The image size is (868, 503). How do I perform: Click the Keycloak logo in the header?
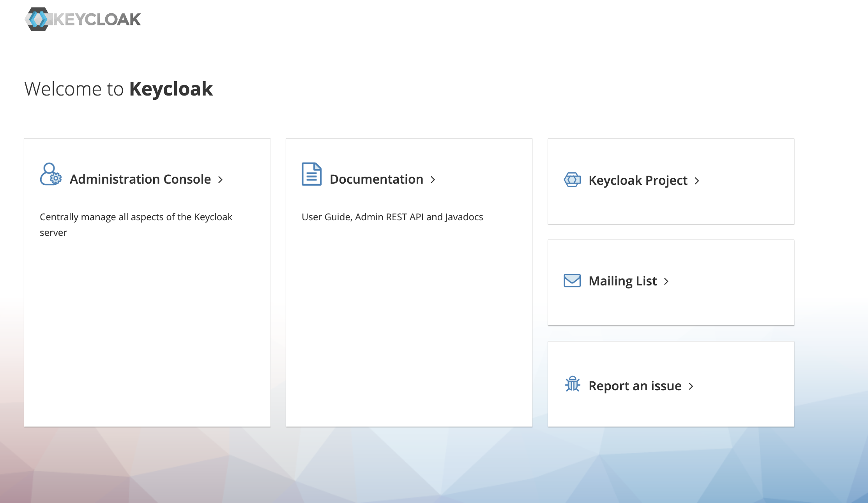pos(83,19)
